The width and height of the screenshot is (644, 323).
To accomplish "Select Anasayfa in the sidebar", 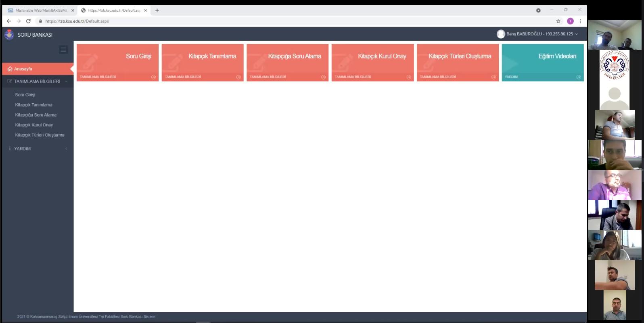I will pyautogui.click(x=23, y=69).
